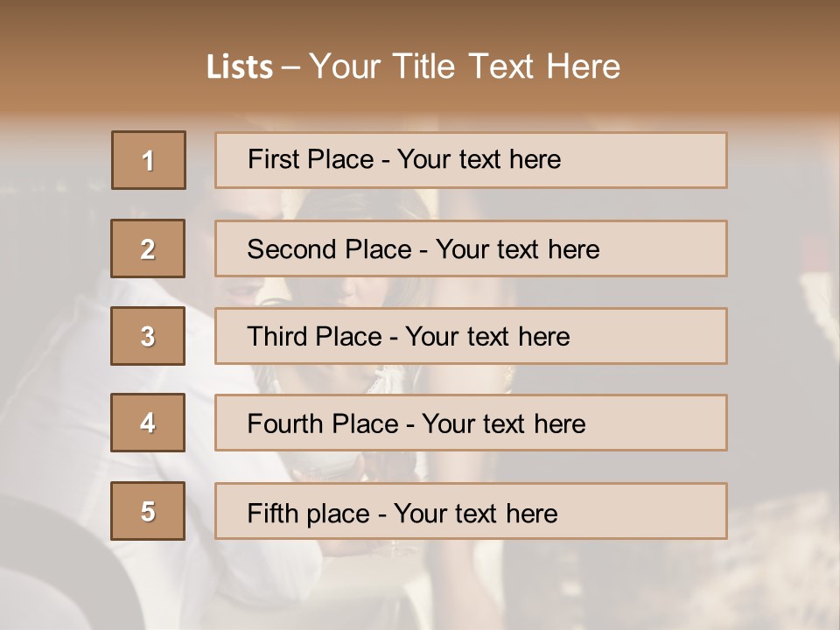The image size is (840, 630).
Task: Click 'Your Title Text Here' in title
Action: click(x=465, y=67)
